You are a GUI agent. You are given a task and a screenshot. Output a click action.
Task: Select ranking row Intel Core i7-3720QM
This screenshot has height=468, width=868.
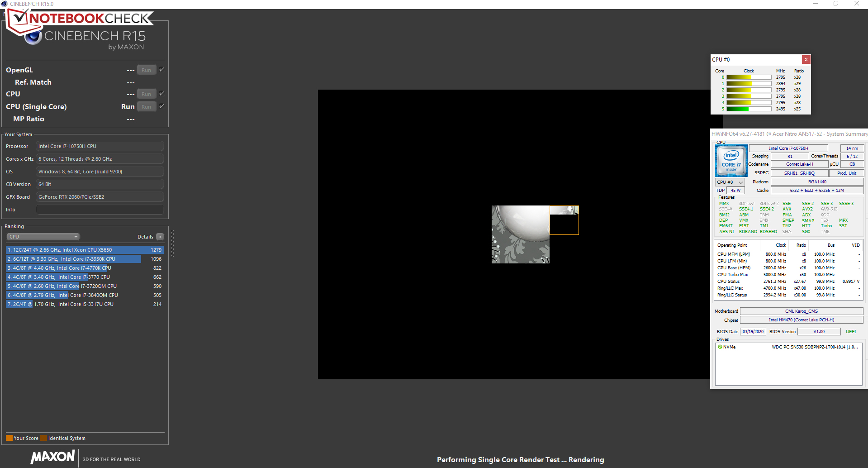(x=85, y=286)
